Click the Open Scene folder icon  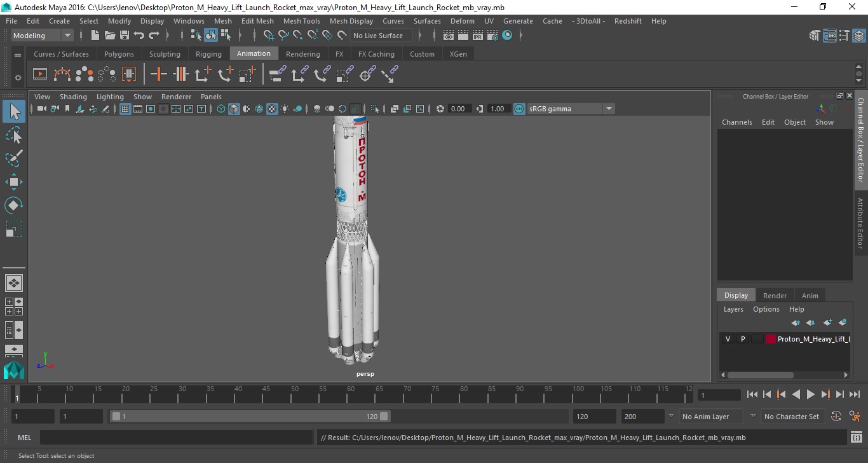[110, 36]
